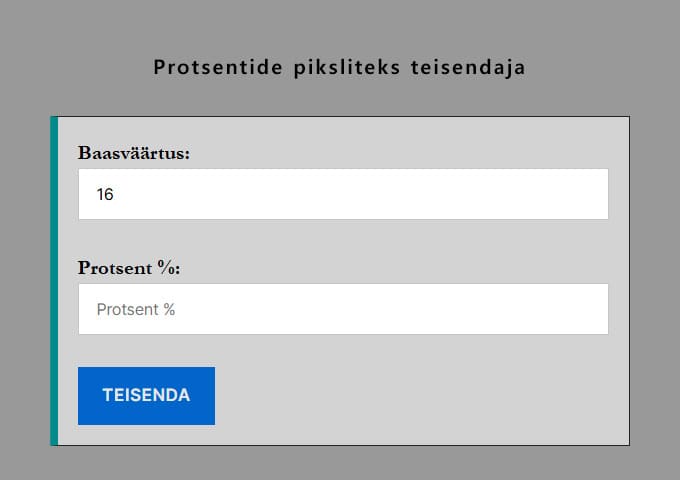Click the word piksliteks in the title
Viewport: 680px width, 480px height.
348,68
